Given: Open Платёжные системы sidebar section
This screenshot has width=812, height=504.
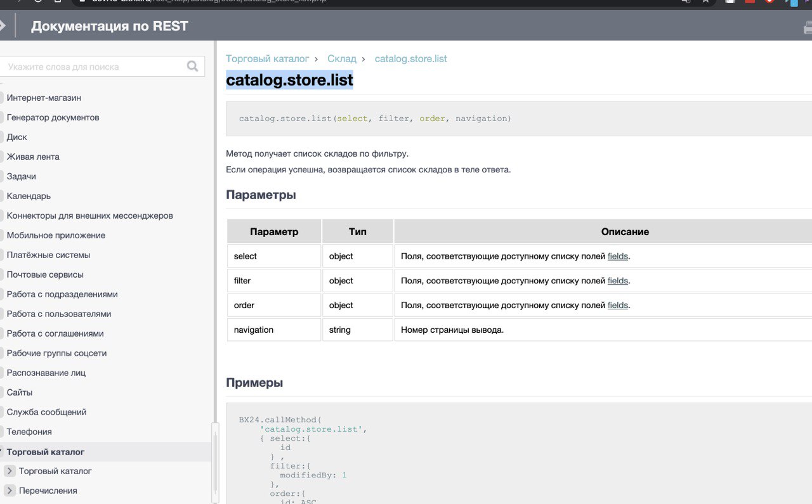Looking at the screenshot, I should 48,255.
